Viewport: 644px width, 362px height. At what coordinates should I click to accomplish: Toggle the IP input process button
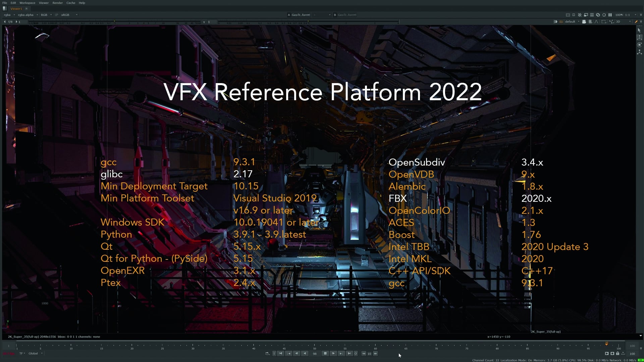[57, 15]
